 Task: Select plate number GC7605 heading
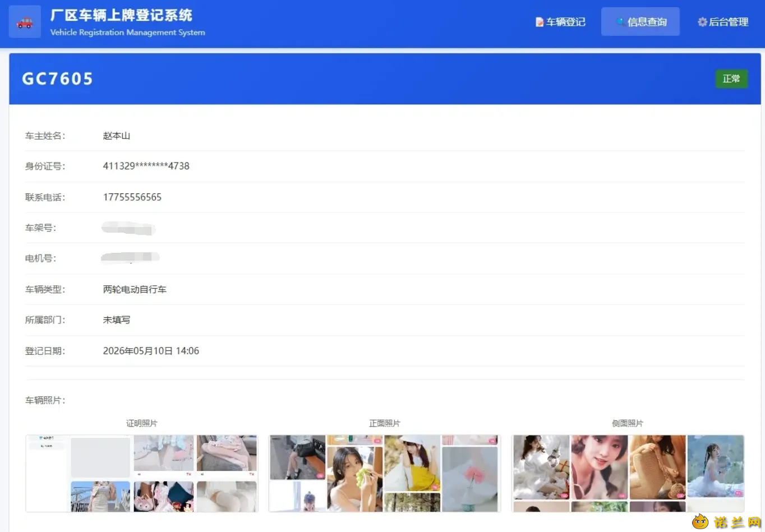pos(57,78)
